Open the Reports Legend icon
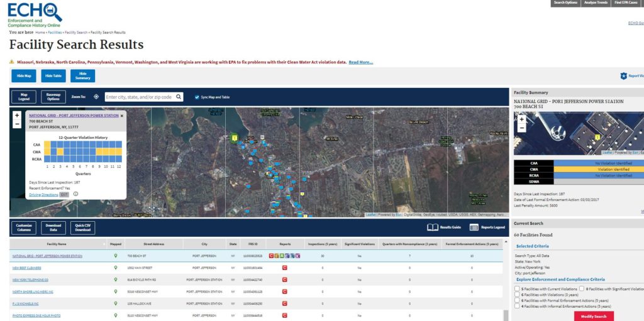644x321 pixels. (x=474, y=227)
